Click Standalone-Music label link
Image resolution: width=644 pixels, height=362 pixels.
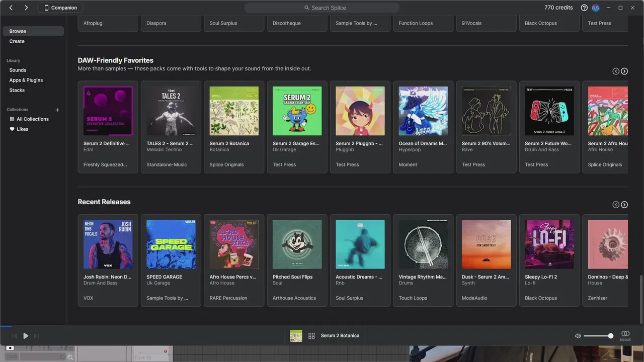pos(167,165)
